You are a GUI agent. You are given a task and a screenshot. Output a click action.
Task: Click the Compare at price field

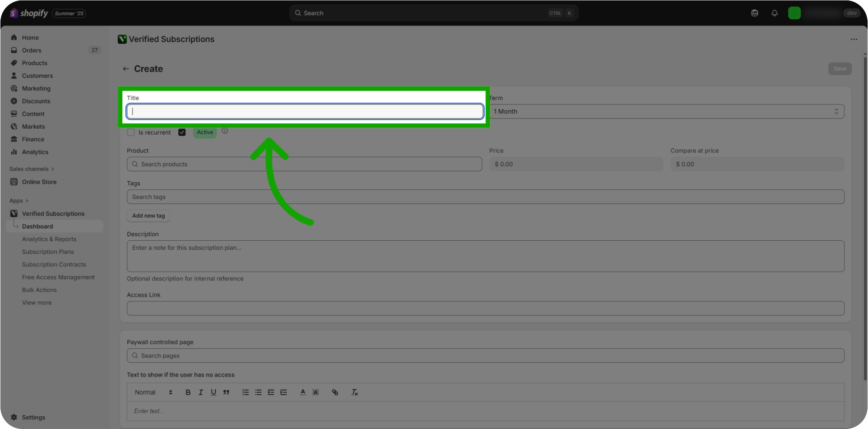[757, 164]
